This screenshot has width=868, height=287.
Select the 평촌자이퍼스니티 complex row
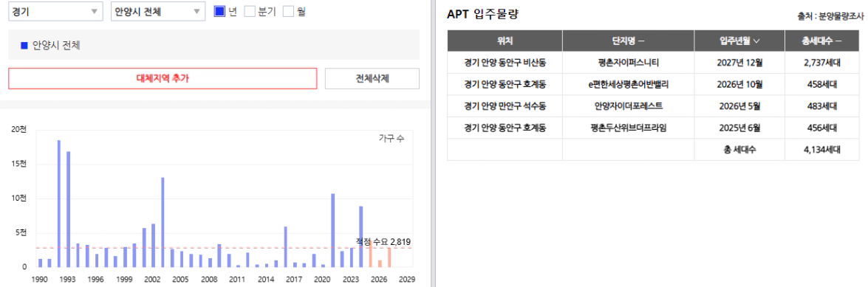tap(653, 62)
